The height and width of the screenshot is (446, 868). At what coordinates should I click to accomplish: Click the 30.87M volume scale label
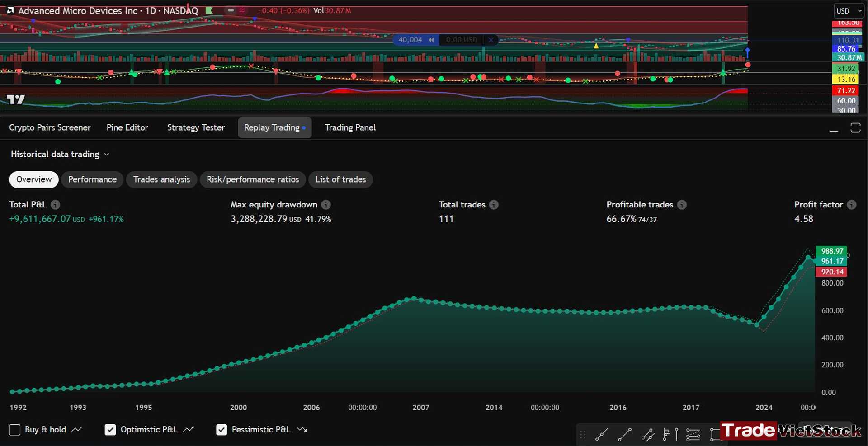[849, 57]
